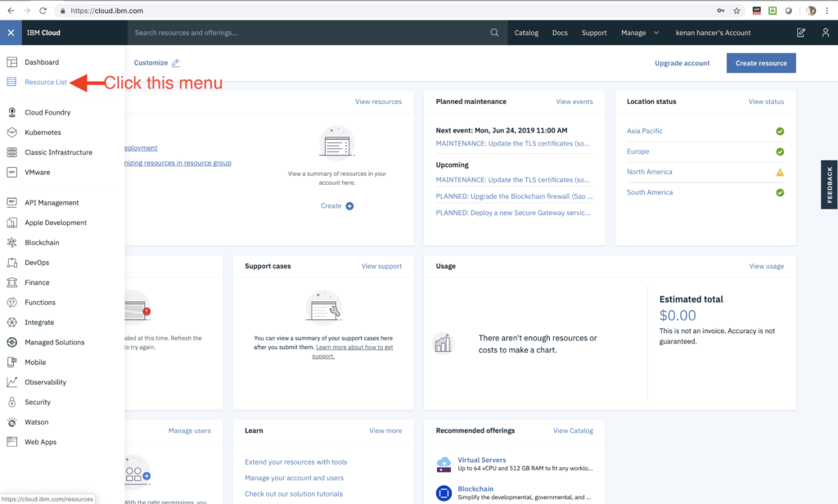Image resolution: width=838 pixels, height=504 pixels.
Task: Click the Upgrade account link
Action: (682, 63)
